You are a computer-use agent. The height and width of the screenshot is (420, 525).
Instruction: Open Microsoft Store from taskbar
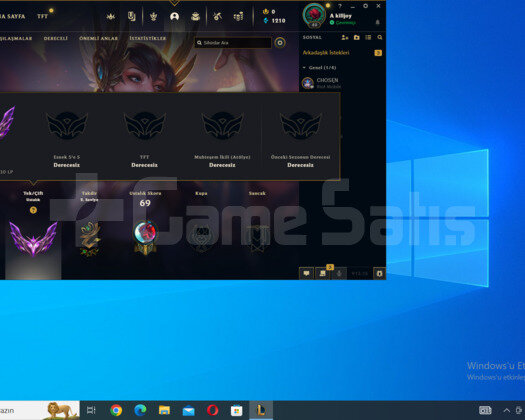pos(237,410)
